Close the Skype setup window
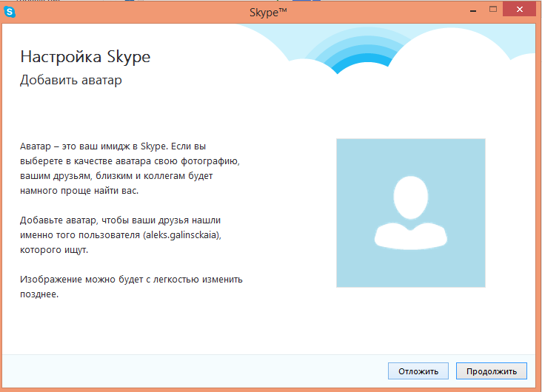This screenshot has height=392, width=542. pyautogui.click(x=520, y=10)
